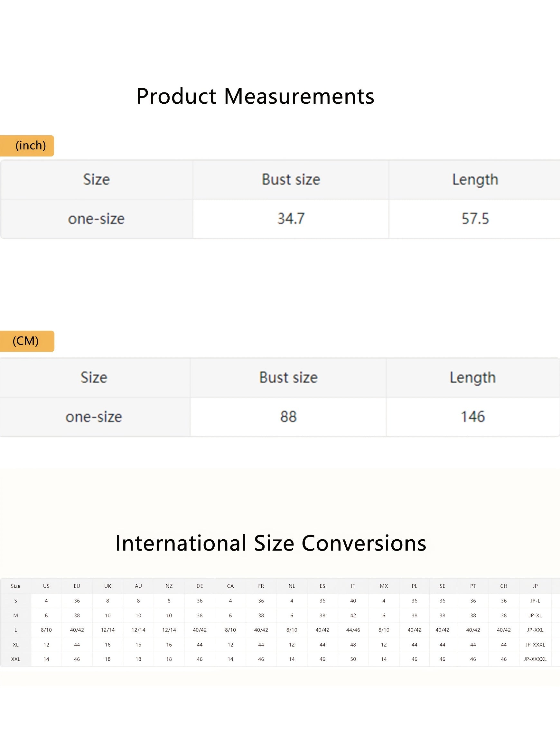Click the NL column header
Viewport: 560px width, 747px height.
click(x=292, y=586)
